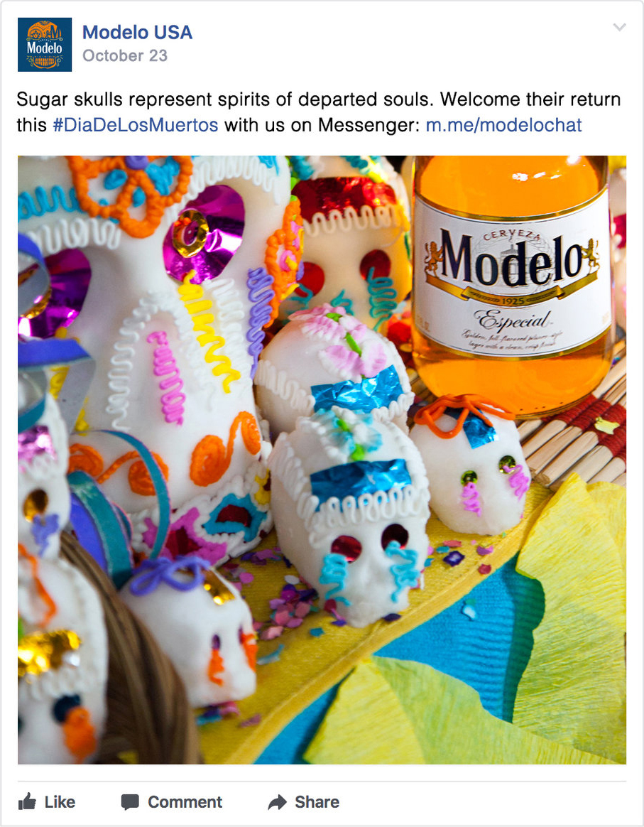
Task: Click the Like text label
Action: pos(60,802)
